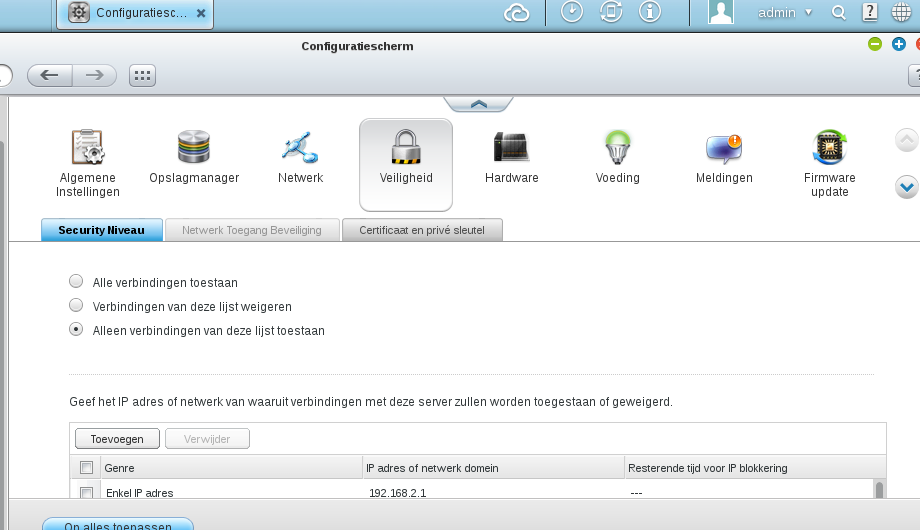Open language globe icon
Screen dimensions: 920x530
click(x=901, y=12)
